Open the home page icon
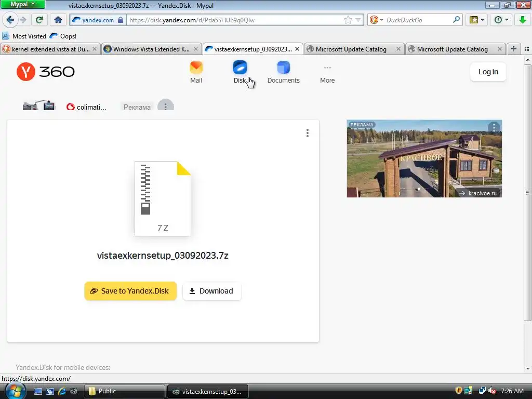The image size is (532, 399). point(58,20)
